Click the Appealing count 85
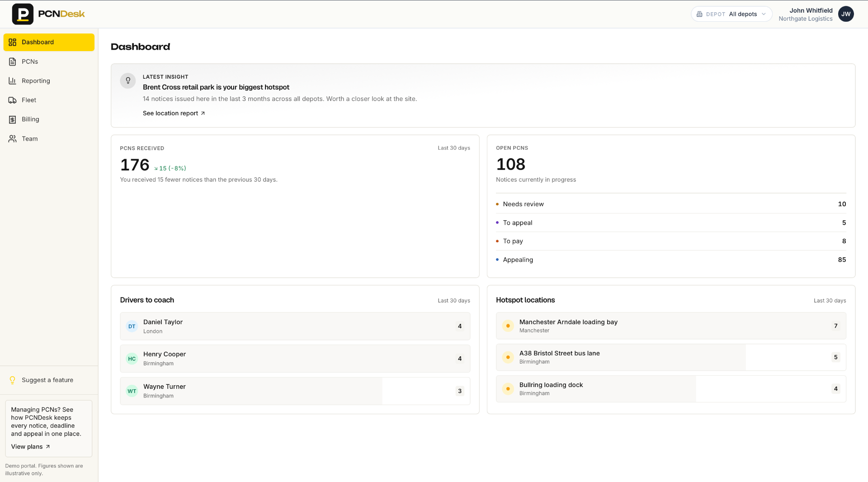 842,260
